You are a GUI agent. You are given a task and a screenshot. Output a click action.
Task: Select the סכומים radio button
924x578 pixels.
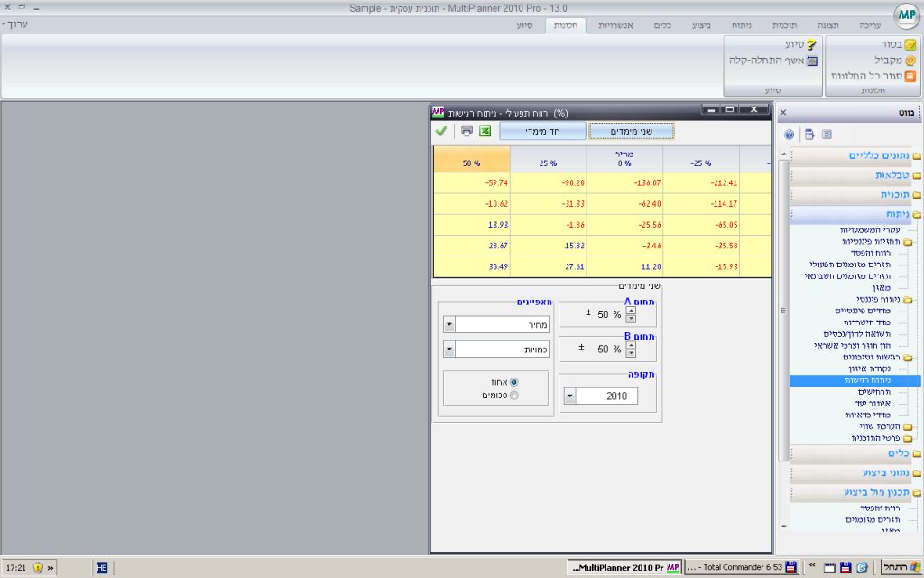click(x=513, y=396)
